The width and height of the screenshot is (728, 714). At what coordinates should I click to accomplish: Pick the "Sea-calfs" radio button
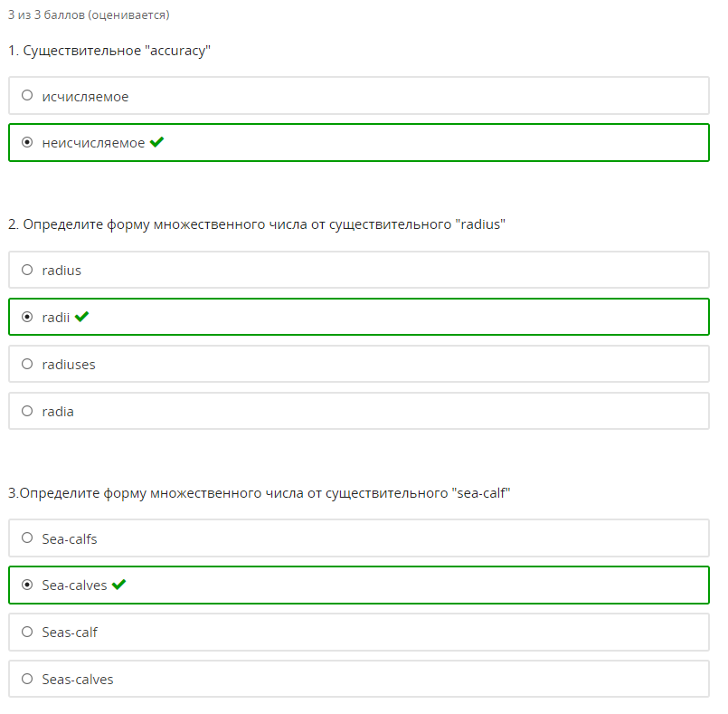[x=27, y=538]
